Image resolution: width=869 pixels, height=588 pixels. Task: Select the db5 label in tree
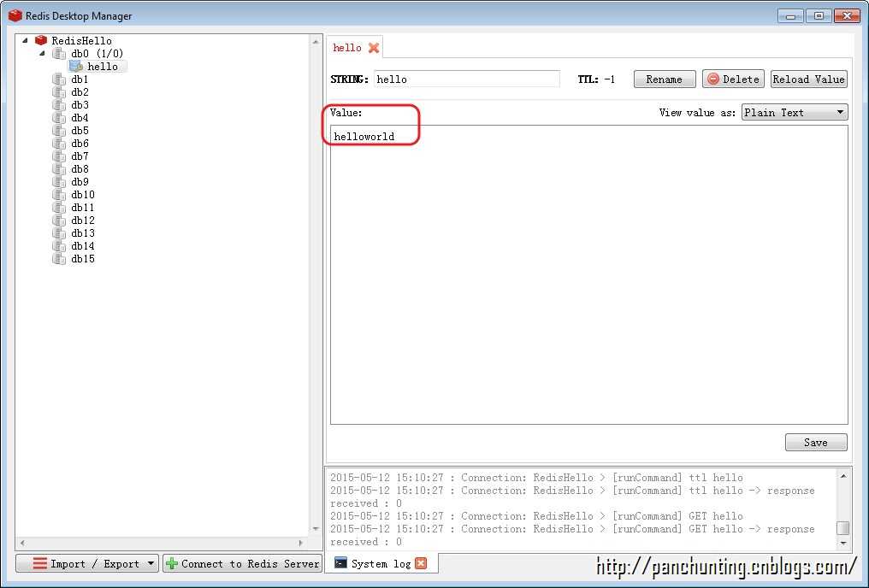[80, 131]
